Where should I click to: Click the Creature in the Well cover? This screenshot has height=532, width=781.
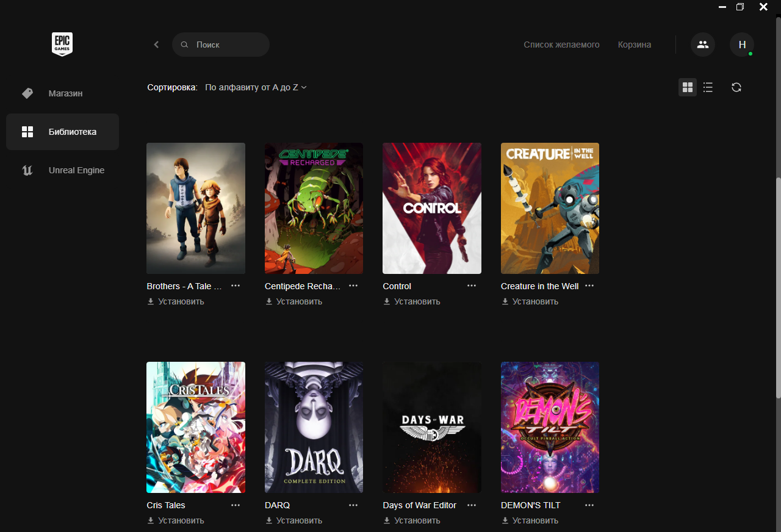tap(550, 208)
